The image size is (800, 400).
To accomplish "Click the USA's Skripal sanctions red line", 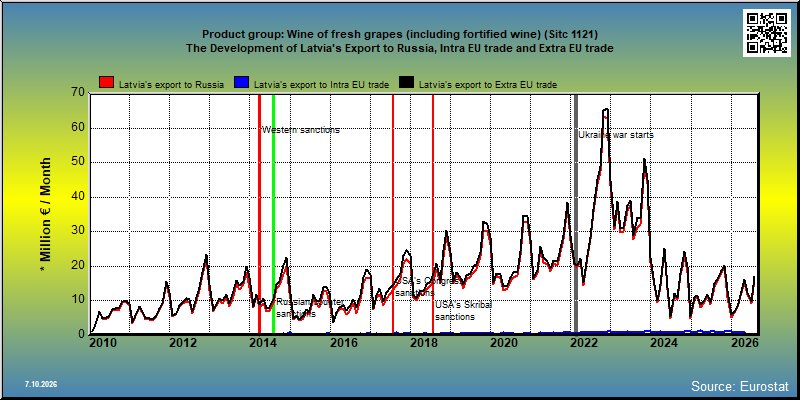I will click(433, 213).
